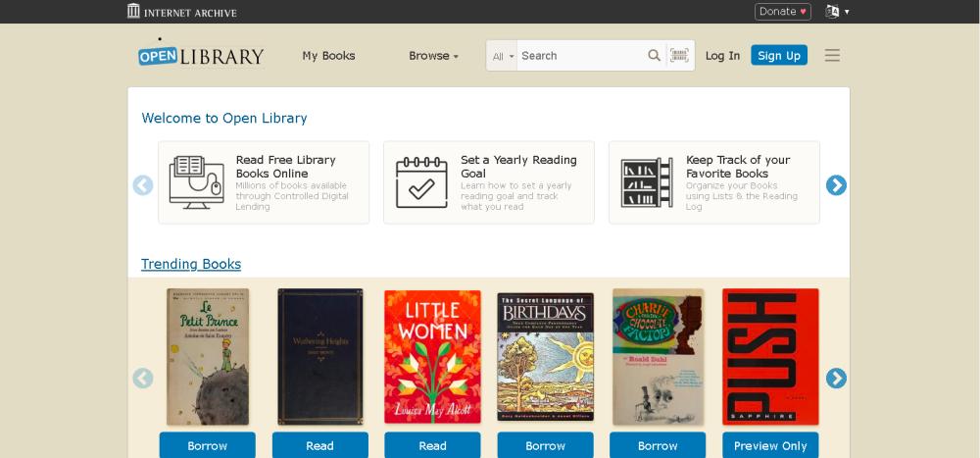
Task: Open the My Books menu item
Action: (x=328, y=56)
